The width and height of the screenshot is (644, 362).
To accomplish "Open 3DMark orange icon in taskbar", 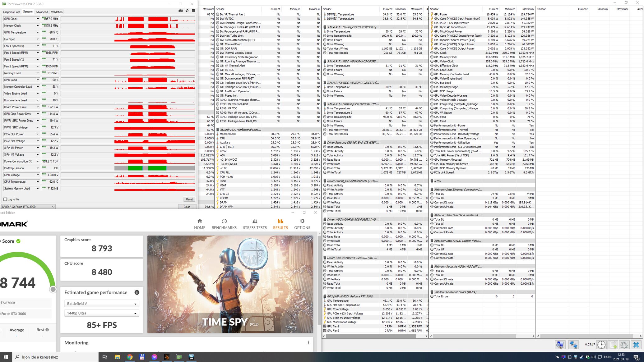I will pos(167,357).
